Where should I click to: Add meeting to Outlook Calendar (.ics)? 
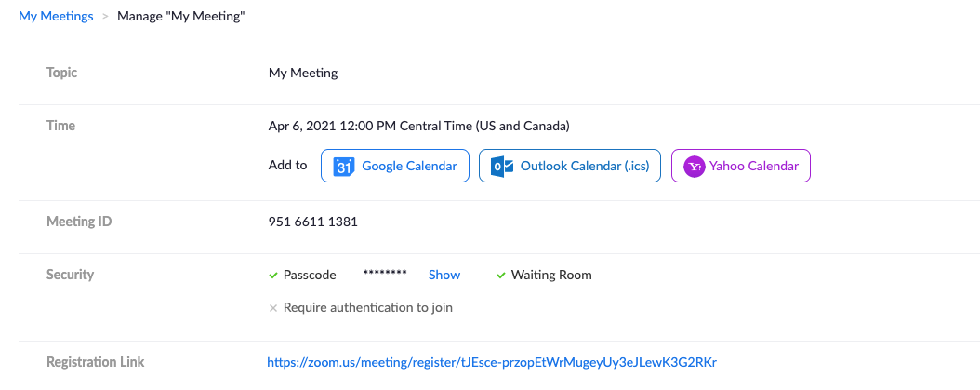point(570,166)
